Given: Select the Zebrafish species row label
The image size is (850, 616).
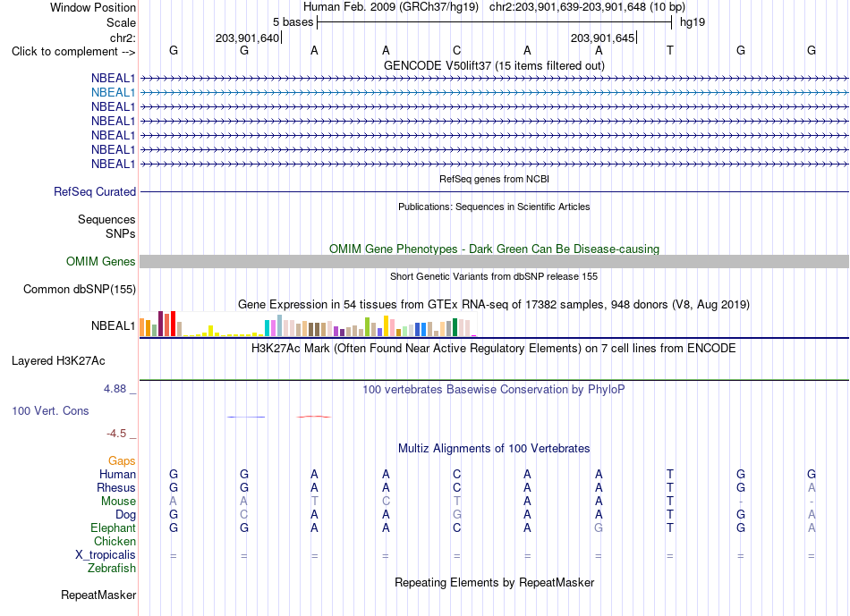Looking at the screenshot, I should [112, 569].
